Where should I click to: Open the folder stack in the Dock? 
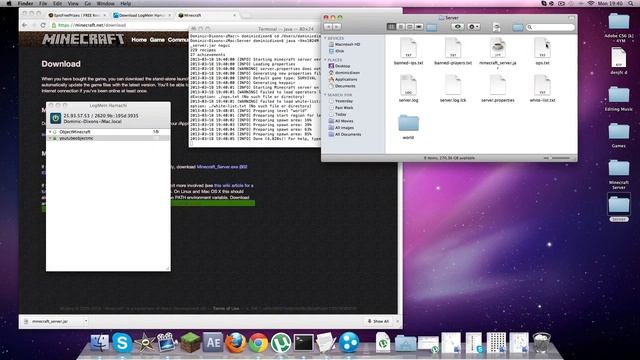[405, 343]
